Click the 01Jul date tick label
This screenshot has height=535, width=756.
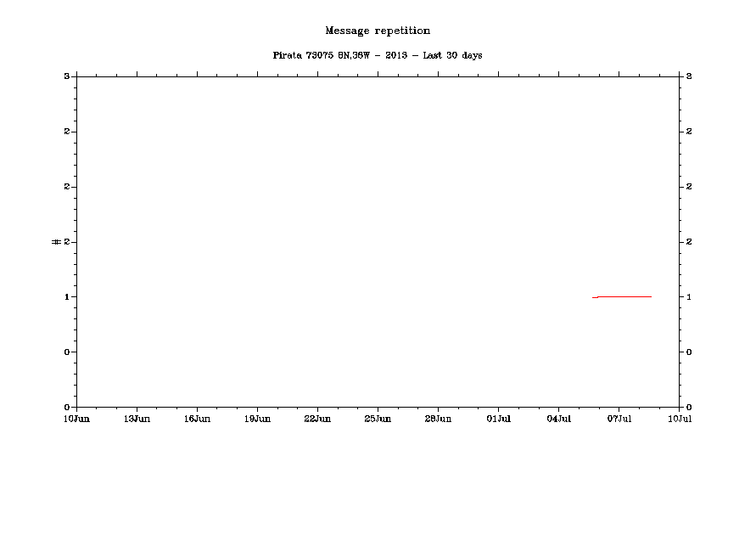498,419
